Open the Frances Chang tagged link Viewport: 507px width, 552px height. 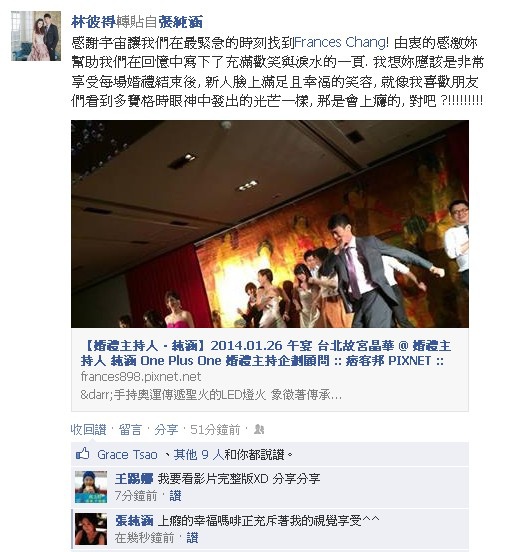pos(340,43)
